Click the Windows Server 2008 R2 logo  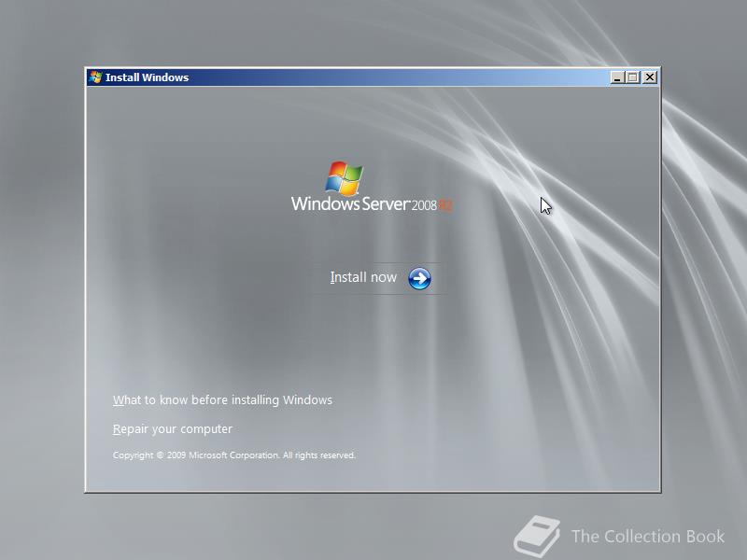(x=372, y=187)
